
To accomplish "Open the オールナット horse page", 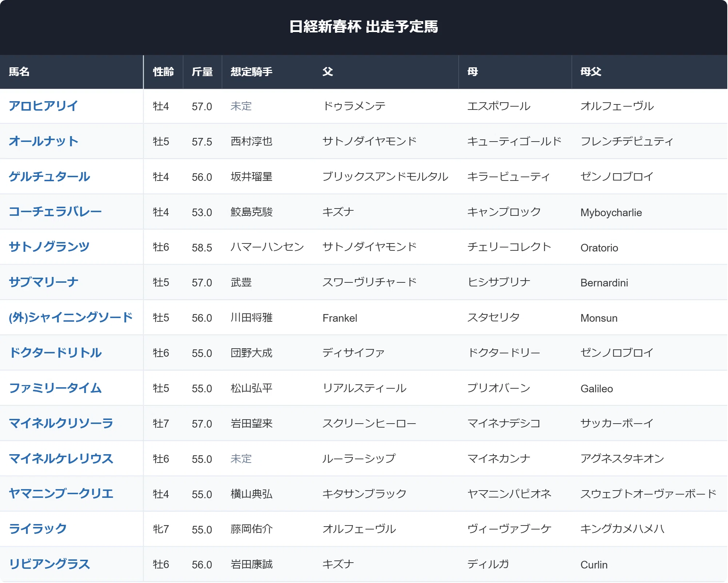I will point(44,141).
